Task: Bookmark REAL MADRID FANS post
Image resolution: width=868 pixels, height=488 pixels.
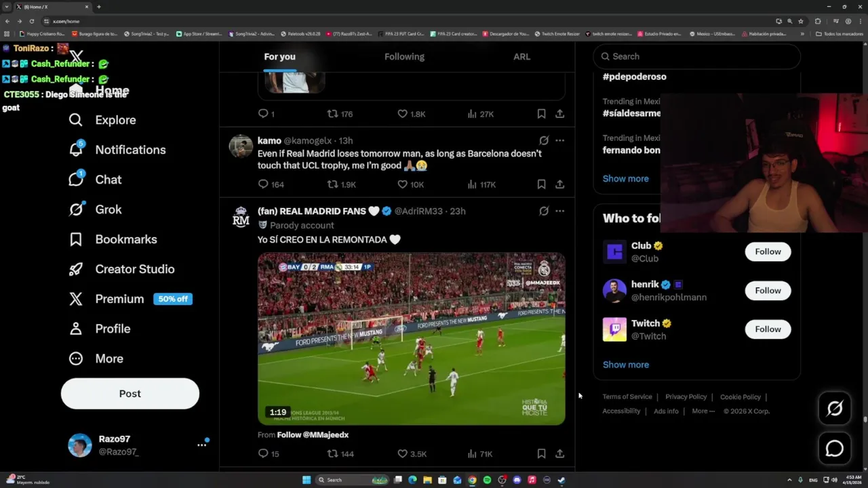Action: [541, 454]
